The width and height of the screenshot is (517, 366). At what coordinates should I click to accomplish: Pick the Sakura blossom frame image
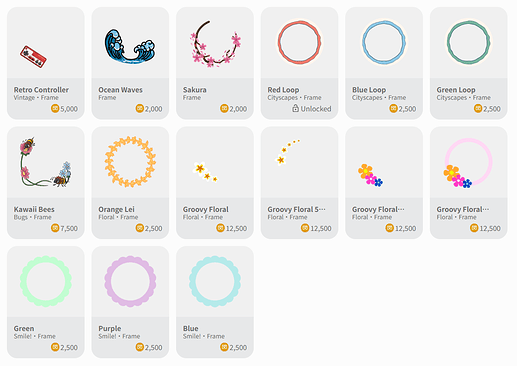215,44
